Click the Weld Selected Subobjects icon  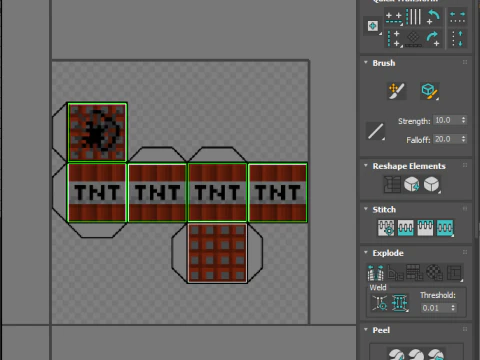[400, 303]
